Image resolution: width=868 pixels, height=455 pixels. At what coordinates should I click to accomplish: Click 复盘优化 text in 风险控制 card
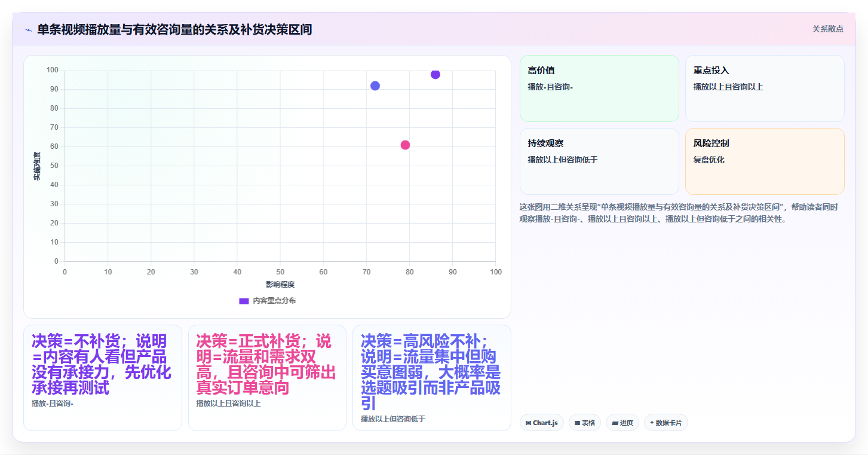[x=708, y=160]
